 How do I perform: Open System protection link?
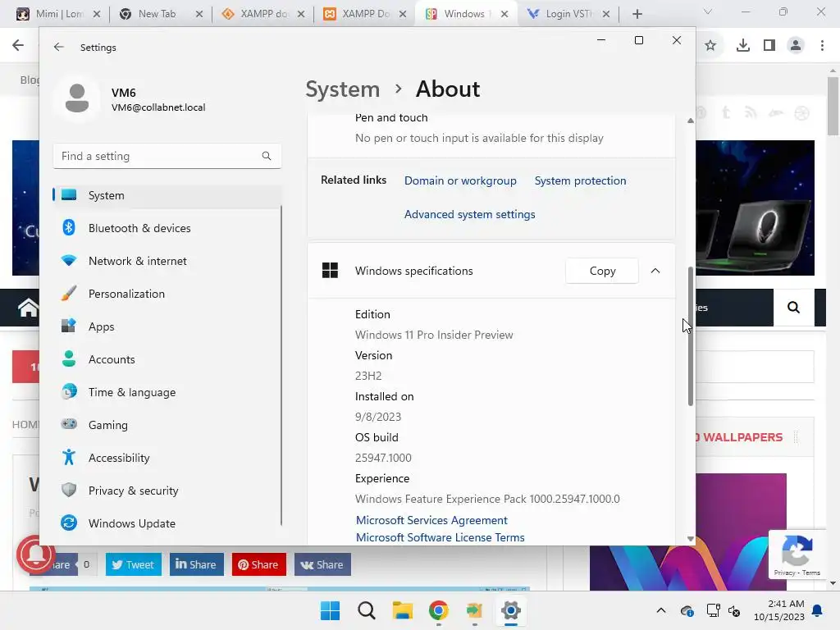tap(580, 180)
